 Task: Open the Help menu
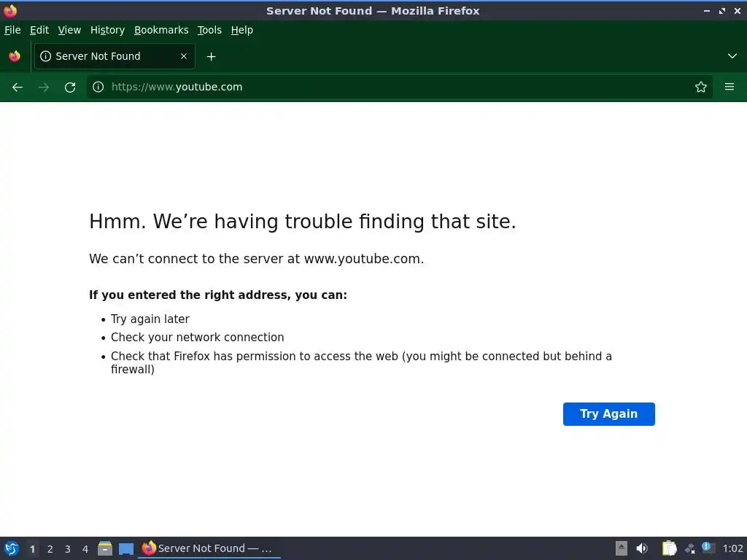tap(241, 30)
